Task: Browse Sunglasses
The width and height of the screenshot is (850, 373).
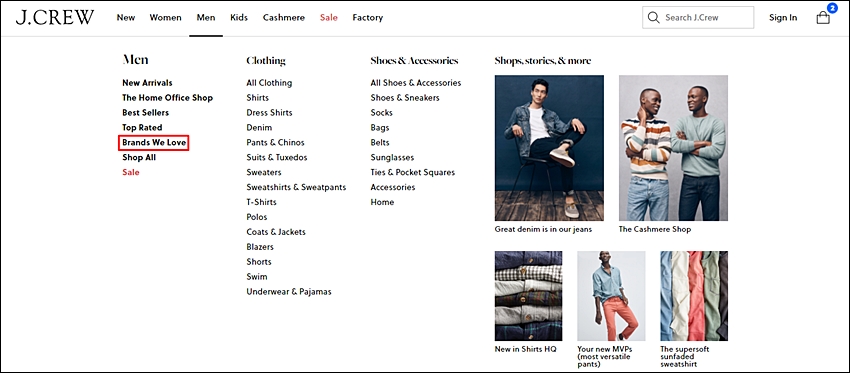Action: (x=392, y=157)
